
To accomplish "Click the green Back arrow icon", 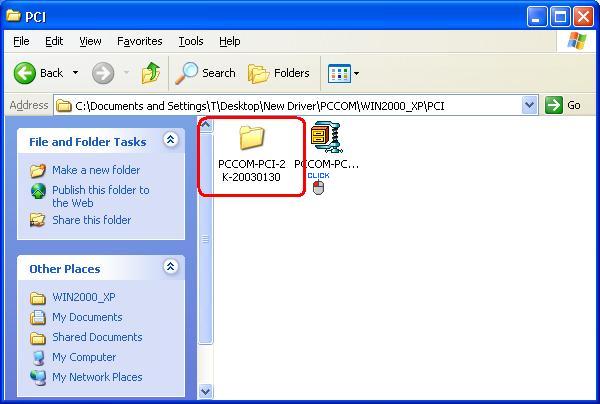I will (x=25, y=73).
